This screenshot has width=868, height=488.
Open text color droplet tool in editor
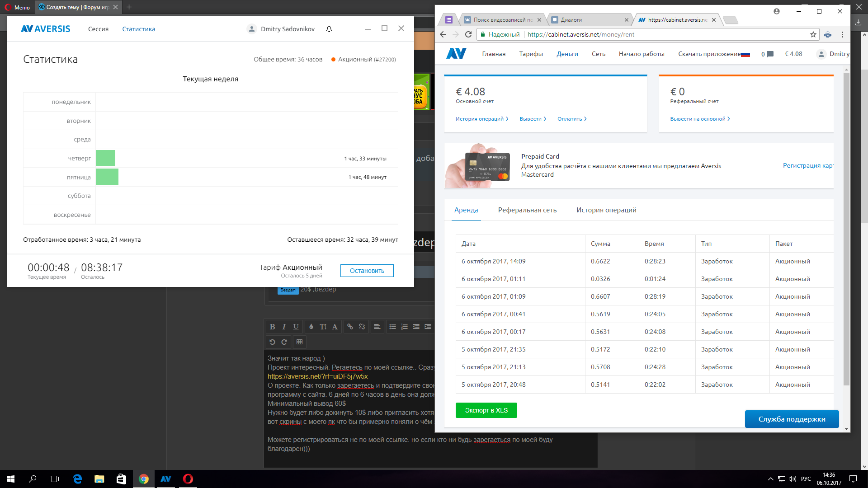tap(311, 327)
